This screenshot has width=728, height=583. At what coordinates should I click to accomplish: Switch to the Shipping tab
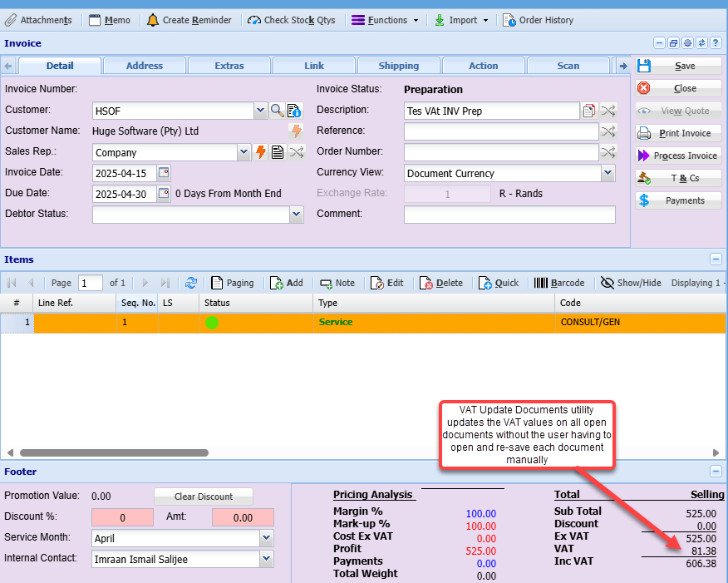tap(399, 66)
